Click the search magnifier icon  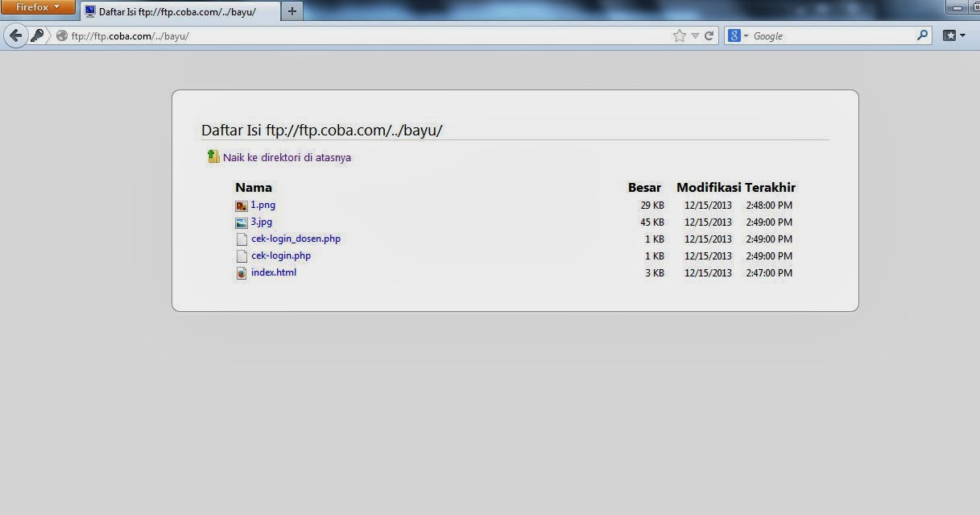(923, 35)
